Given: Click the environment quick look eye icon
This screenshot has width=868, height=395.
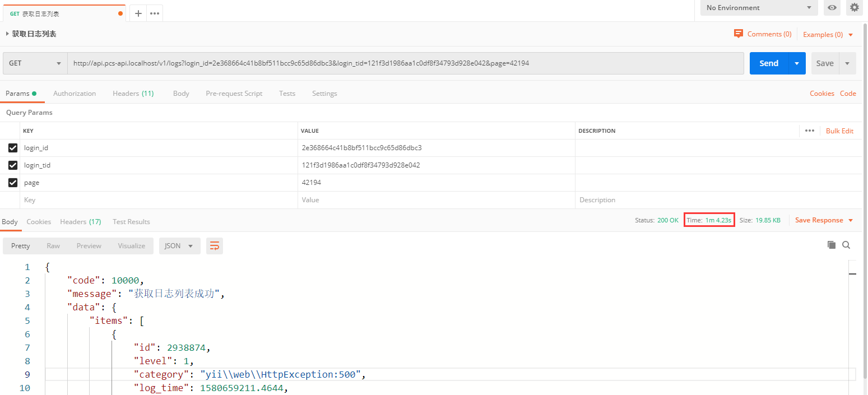Looking at the screenshot, I should point(832,8).
